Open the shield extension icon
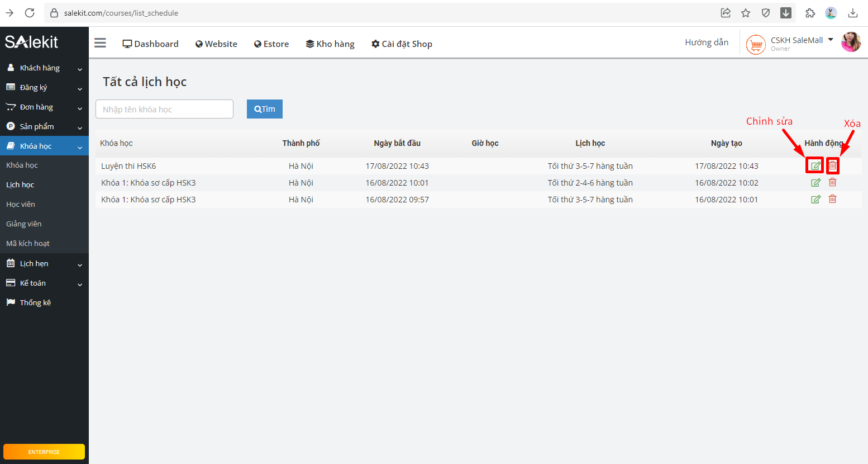Image resolution: width=868 pixels, height=464 pixels. pos(766,13)
